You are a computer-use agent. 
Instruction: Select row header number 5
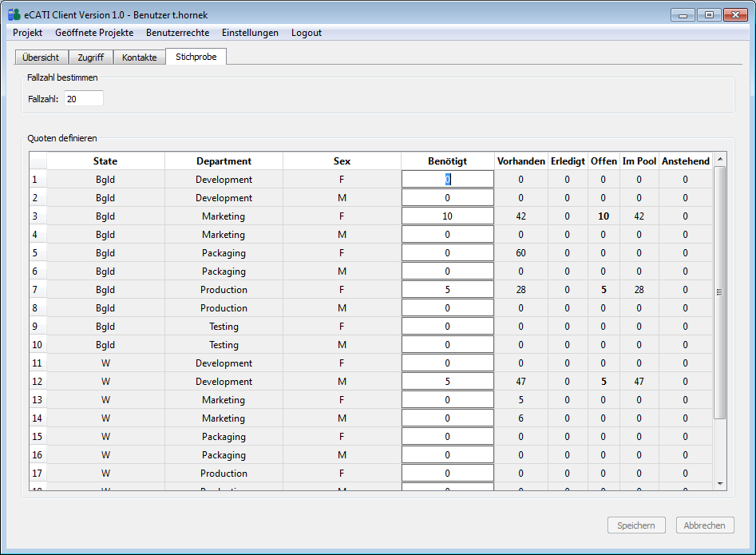click(x=38, y=253)
